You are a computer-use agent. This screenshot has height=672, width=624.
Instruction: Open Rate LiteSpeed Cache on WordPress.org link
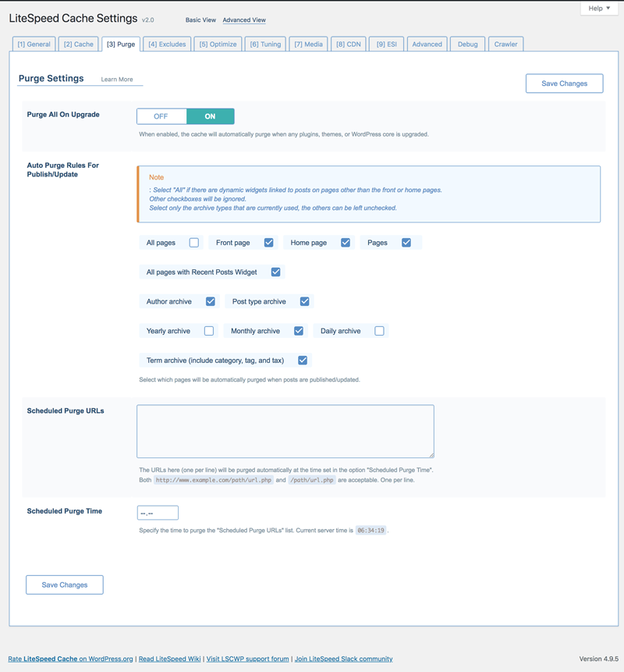(x=71, y=659)
